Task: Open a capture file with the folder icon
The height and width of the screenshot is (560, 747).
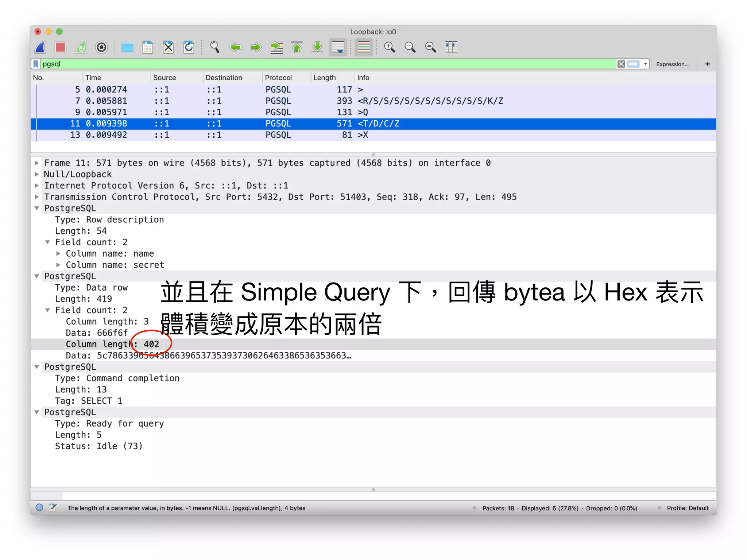Action: 127,47
